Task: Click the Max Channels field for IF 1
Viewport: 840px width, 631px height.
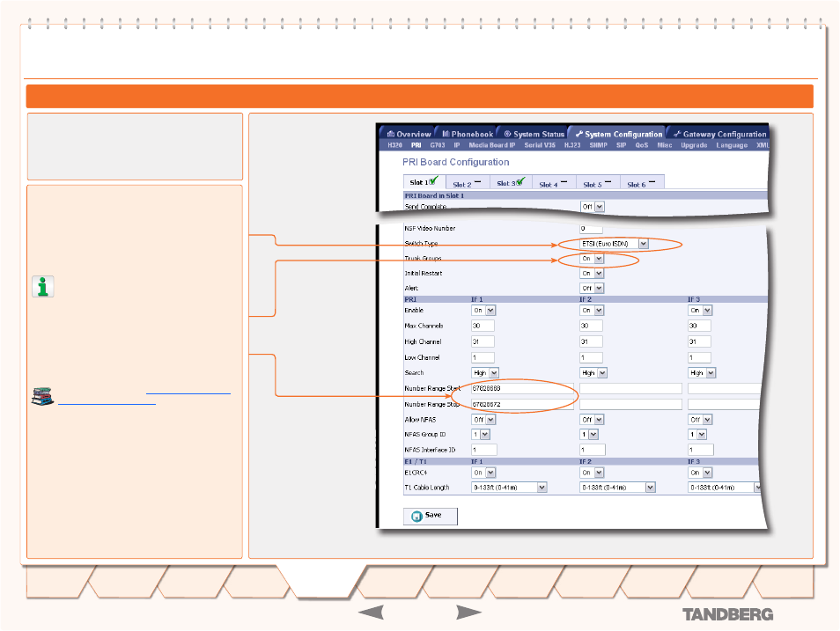Action: pos(483,326)
